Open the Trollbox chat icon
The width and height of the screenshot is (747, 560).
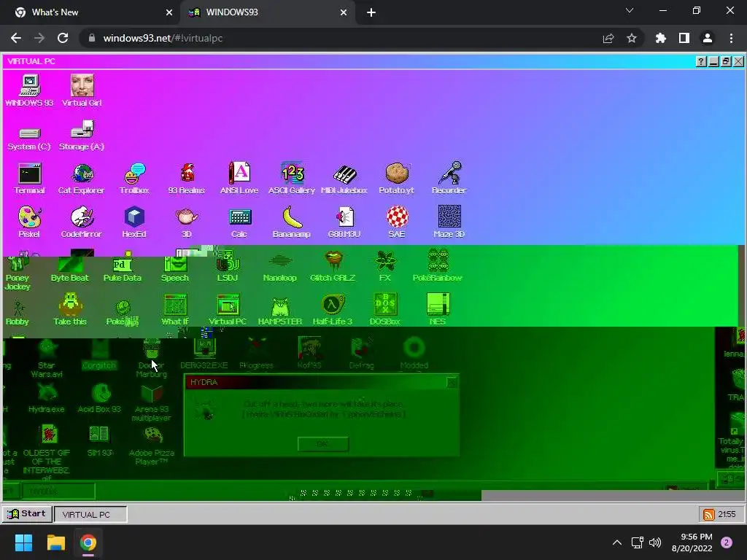pyautogui.click(x=134, y=179)
